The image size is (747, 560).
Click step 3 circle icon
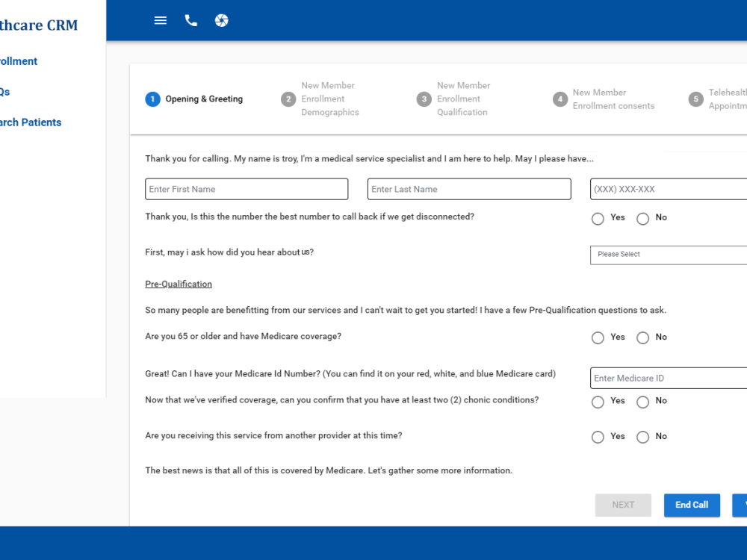tap(424, 99)
